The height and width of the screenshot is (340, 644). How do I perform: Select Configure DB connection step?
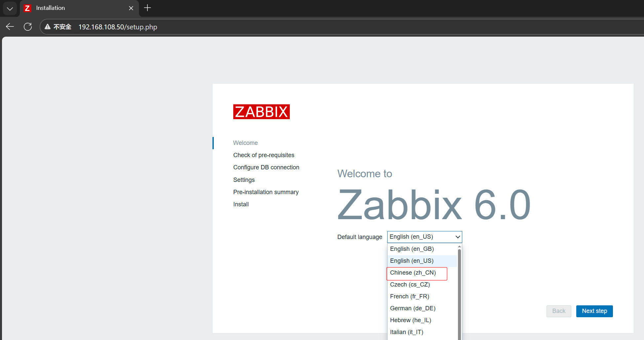coord(266,167)
